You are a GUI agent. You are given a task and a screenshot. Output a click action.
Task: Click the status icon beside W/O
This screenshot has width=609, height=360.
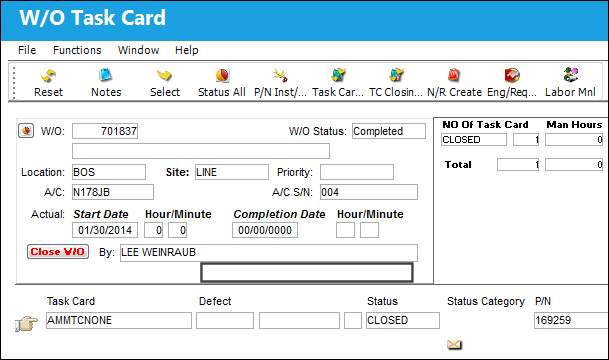[x=26, y=131]
